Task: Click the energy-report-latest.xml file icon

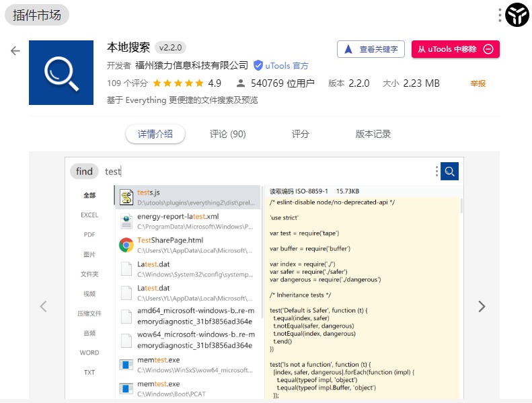Action: point(126,221)
